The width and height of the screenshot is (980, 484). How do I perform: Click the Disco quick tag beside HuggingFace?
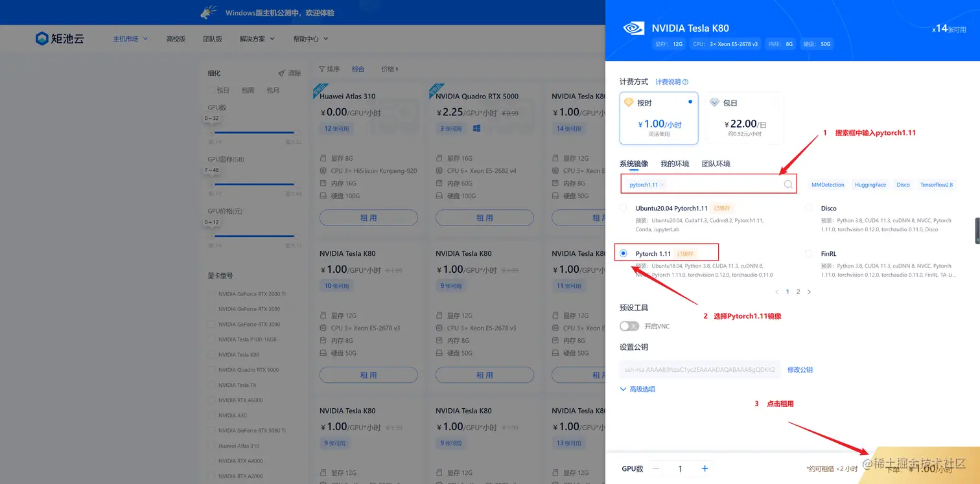point(903,185)
